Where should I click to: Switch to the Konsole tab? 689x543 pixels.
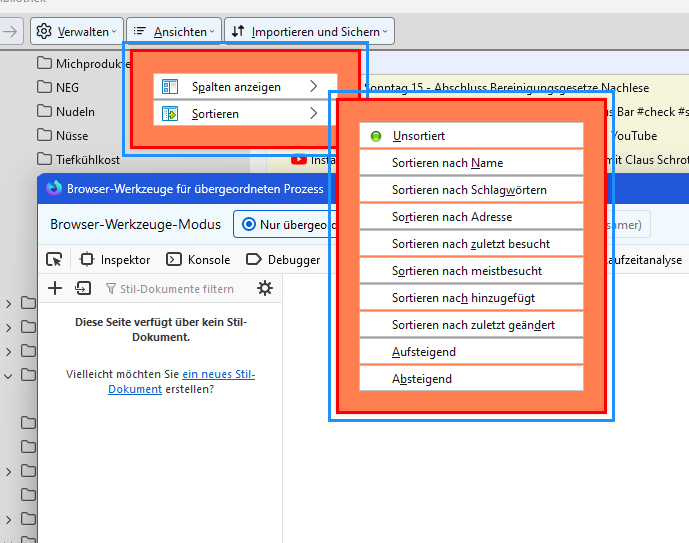(198, 260)
